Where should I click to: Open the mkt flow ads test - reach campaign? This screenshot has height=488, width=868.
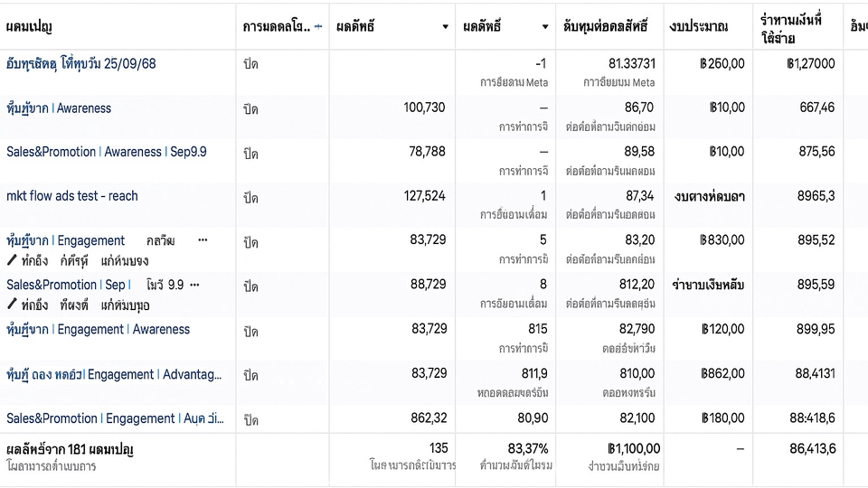(x=72, y=196)
